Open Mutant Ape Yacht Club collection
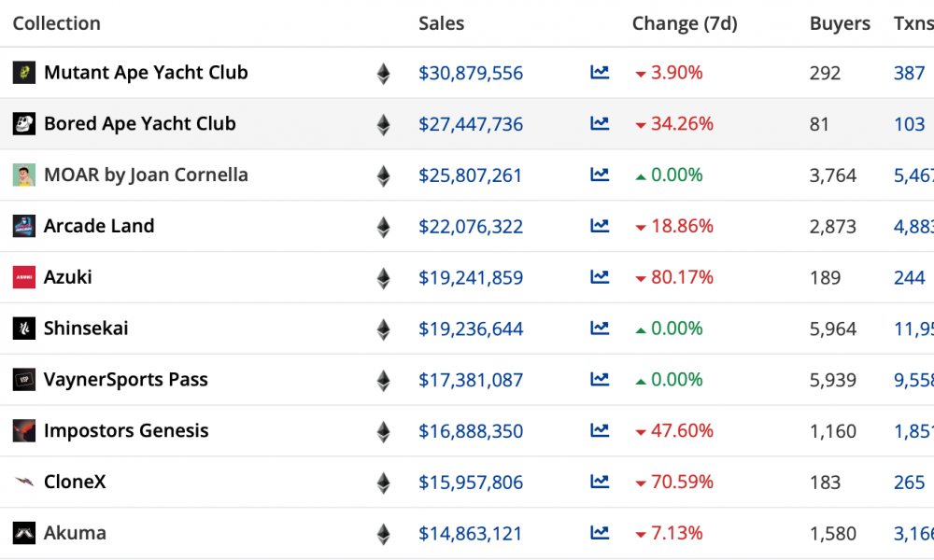934x560 pixels. (146, 73)
